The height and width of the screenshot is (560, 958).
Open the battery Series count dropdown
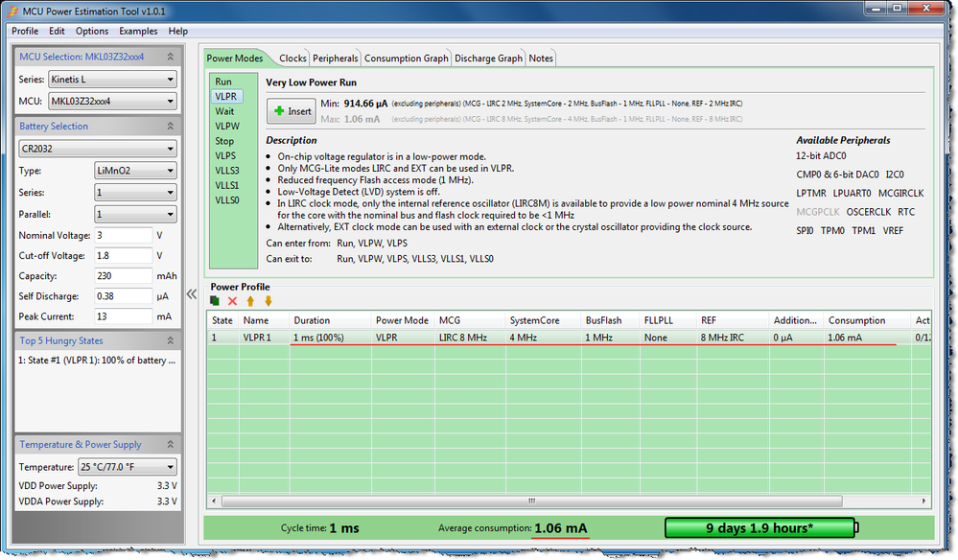coord(135,193)
